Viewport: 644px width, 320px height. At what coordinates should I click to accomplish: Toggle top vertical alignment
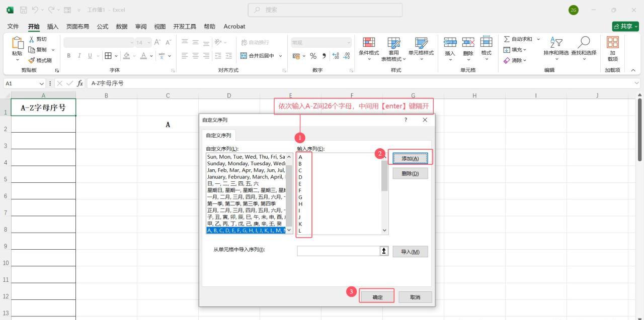(185, 43)
